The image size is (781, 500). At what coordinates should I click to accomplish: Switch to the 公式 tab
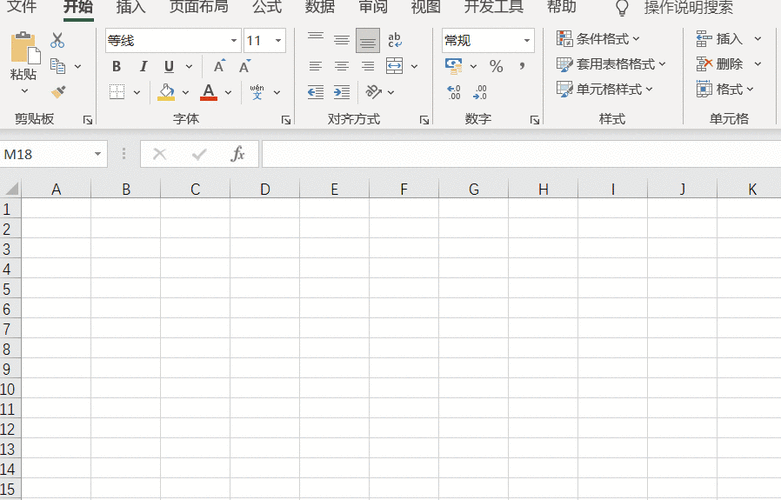click(267, 7)
